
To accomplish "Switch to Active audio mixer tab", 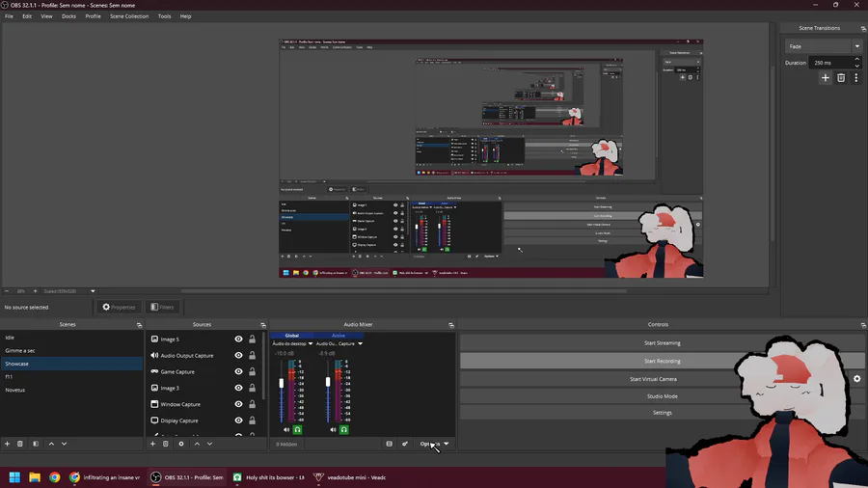I will pyautogui.click(x=339, y=336).
